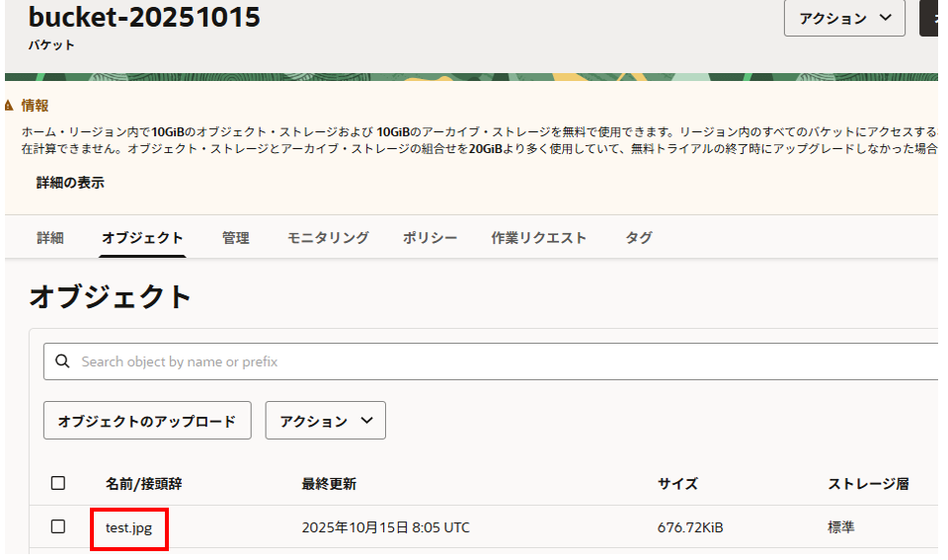This screenshot has width=948, height=560.
Task: Toggle the select-all checkbox in the table header
Action: pyautogui.click(x=58, y=483)
